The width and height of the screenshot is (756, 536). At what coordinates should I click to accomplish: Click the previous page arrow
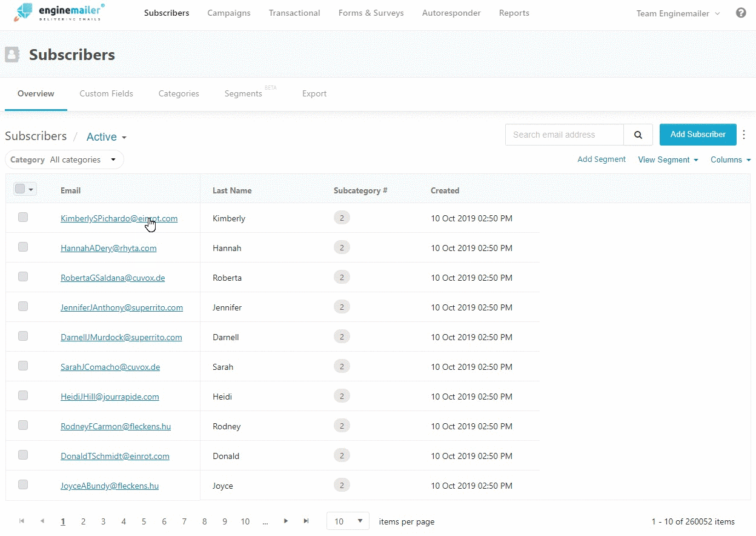tap(42, 521)
